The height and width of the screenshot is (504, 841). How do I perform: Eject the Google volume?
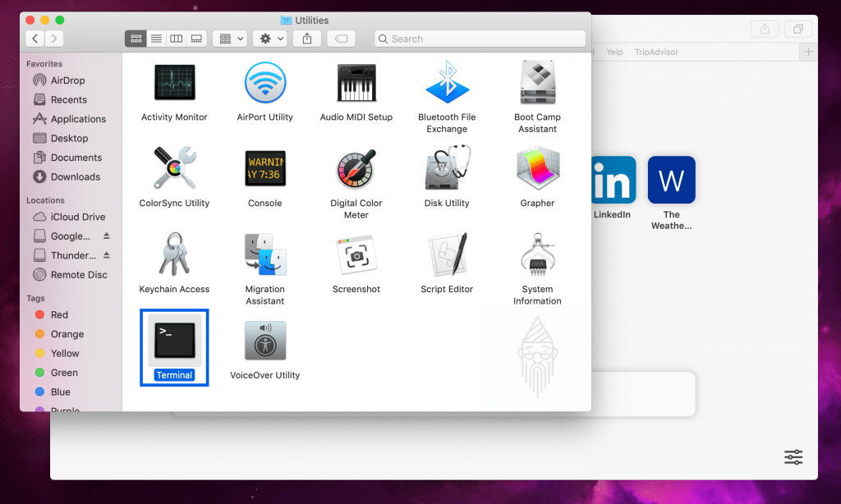coord(106,236)
